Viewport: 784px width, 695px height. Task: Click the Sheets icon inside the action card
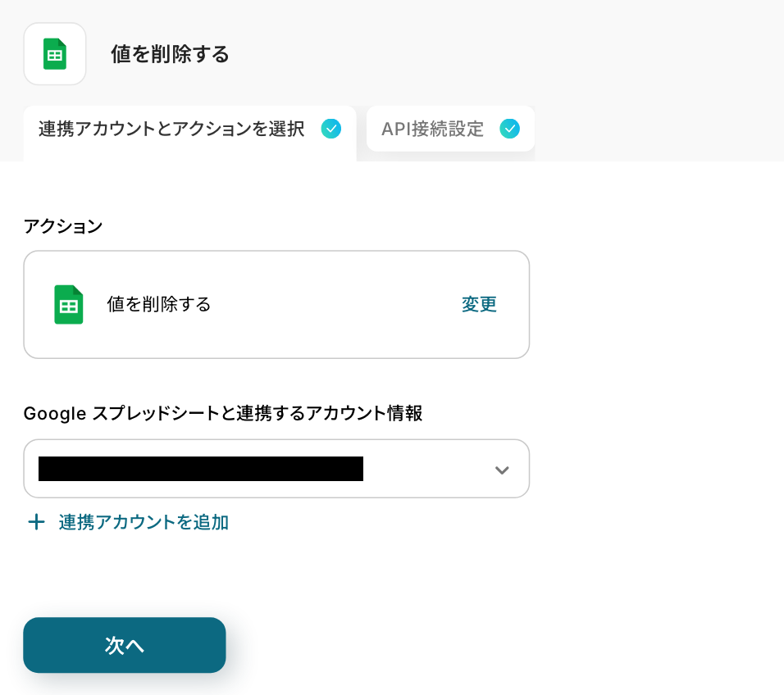[69, 305]
